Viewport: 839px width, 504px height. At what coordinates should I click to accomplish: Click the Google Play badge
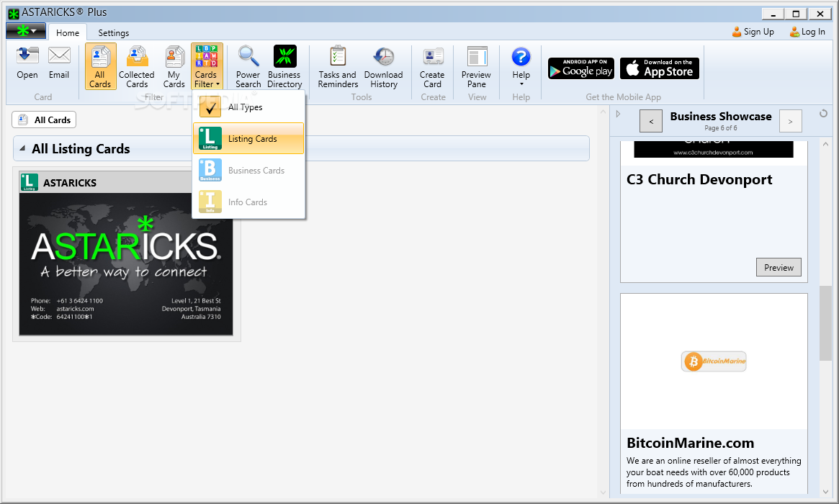[581, 68]
